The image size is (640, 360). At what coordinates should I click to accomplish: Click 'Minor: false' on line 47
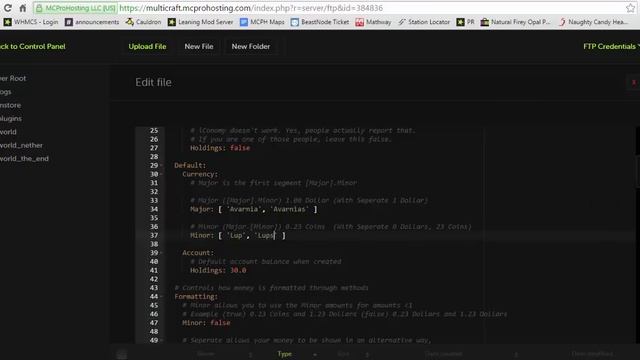click(206, 323)
